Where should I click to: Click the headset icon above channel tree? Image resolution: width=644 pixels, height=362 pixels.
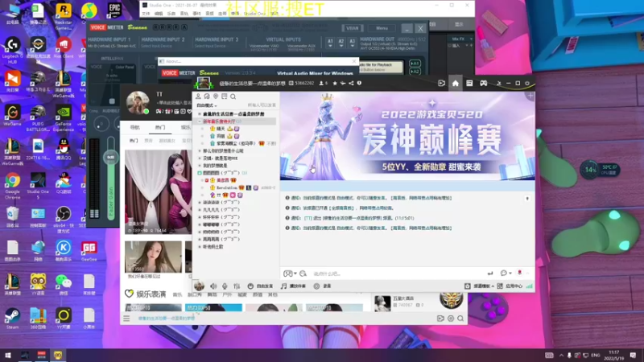(x=207, y=97)
